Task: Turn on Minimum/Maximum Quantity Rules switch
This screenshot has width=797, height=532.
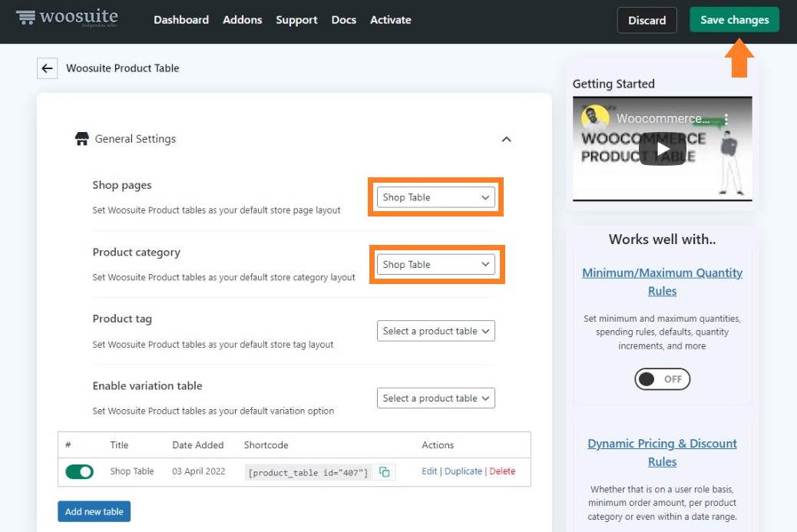Action: pyautogui.click(x=662, y=379)
